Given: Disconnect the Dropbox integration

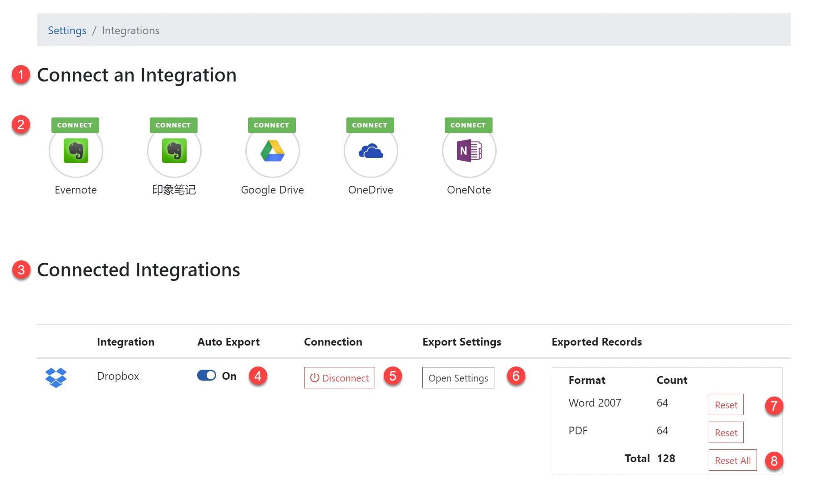Looking at the screenshot, I should coord(340,378).
